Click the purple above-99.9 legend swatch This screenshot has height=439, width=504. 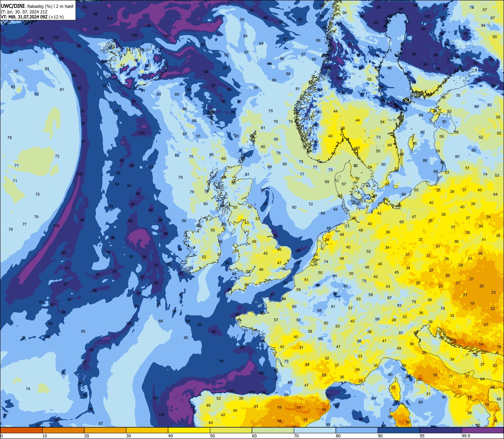pos(482,430)
